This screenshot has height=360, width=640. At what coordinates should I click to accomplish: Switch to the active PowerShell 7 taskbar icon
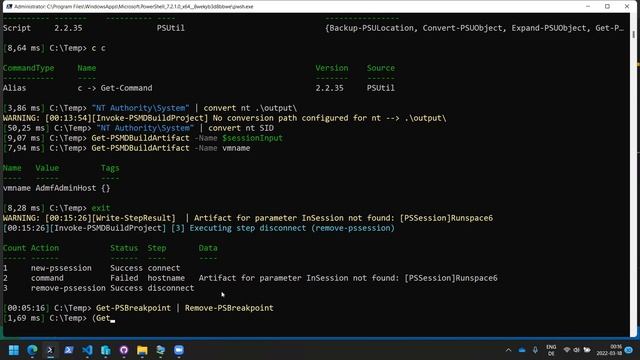click(51, 350)
